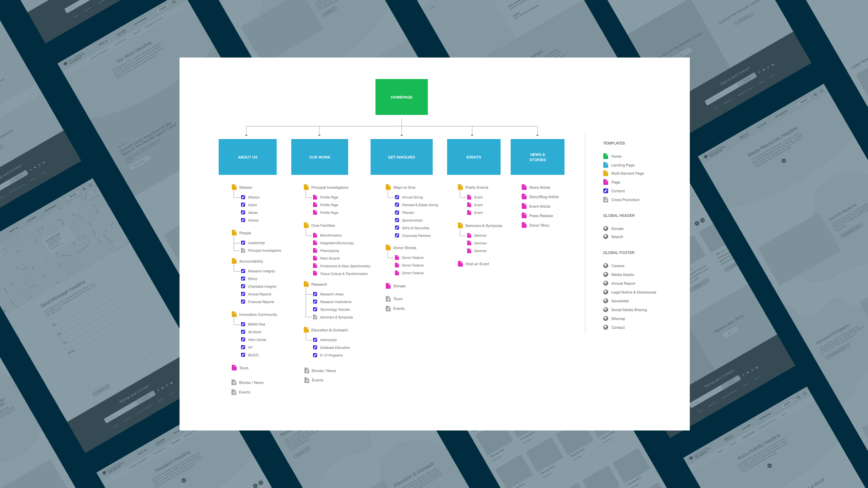Select the ABOUT US navigation tab
Viewport: 868px width, 488px height.
coord(247,157)
